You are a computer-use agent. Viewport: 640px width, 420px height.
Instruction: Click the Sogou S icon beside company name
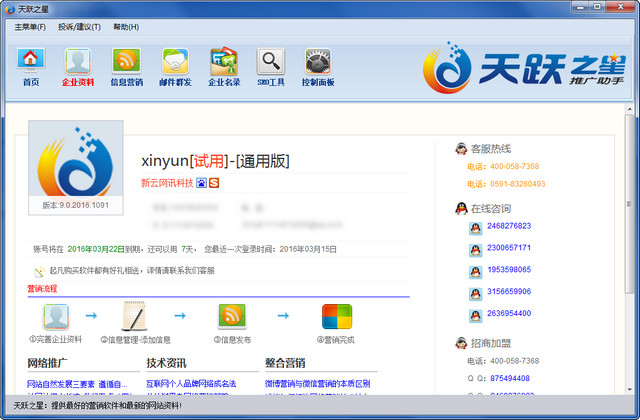[214, 183]
